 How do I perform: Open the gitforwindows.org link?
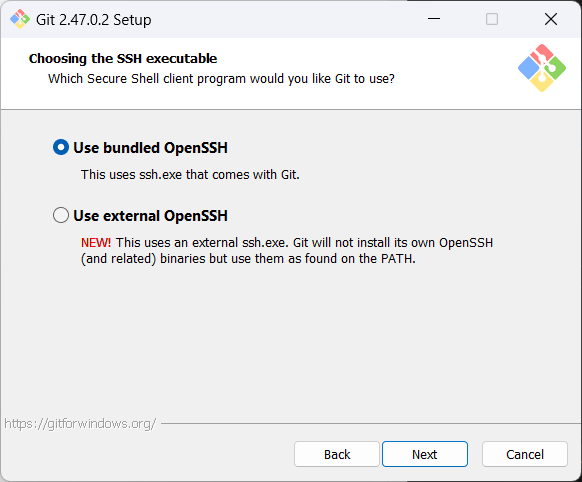point(80,423)
